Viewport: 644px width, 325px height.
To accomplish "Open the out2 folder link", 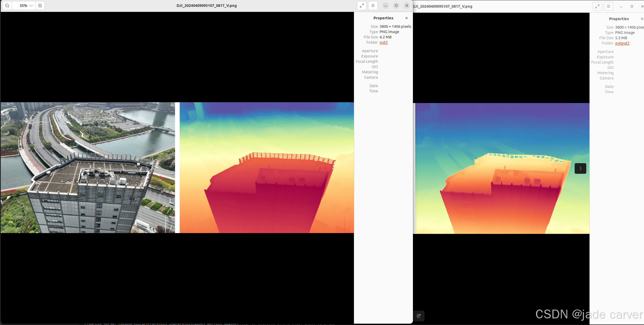I will tap(383, 42).
